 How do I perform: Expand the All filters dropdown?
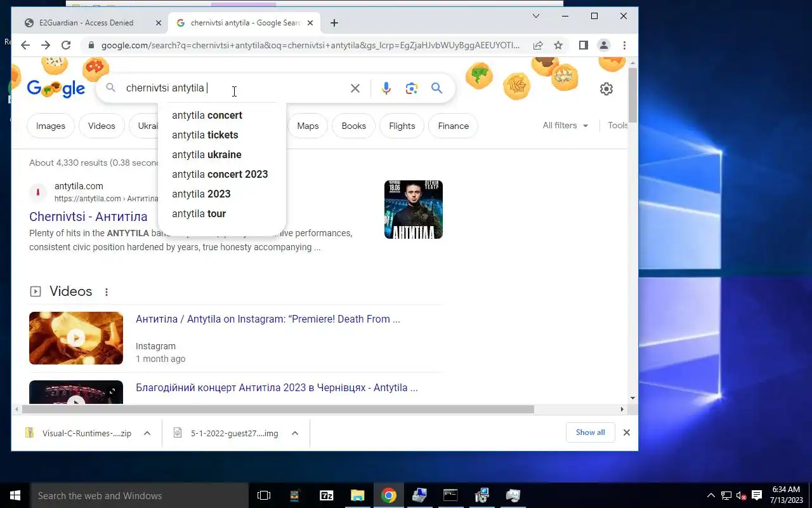565,126
